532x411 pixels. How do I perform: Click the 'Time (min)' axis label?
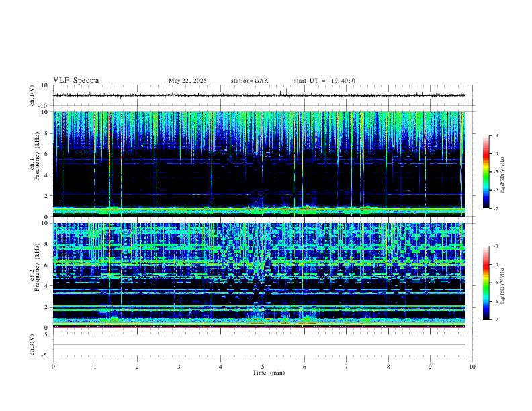coord(269,373)
